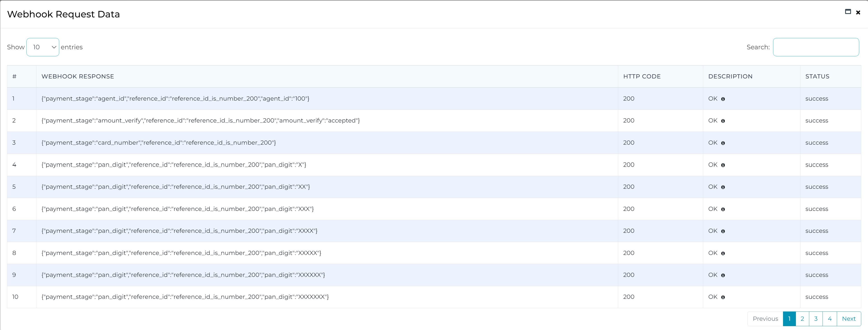The height and width of the screenshot is (330, 868).
Task: Sort by the # column header
Action: pos(21,77)
